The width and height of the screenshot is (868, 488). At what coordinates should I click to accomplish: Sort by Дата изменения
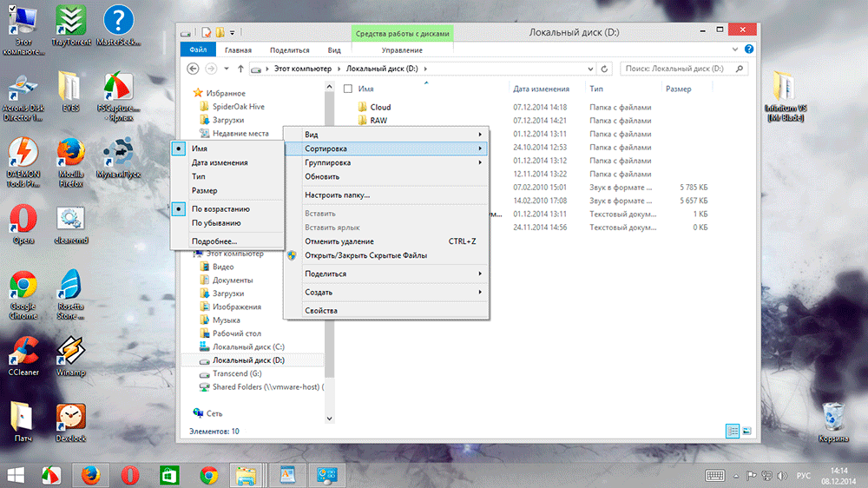tap(227, 162)
